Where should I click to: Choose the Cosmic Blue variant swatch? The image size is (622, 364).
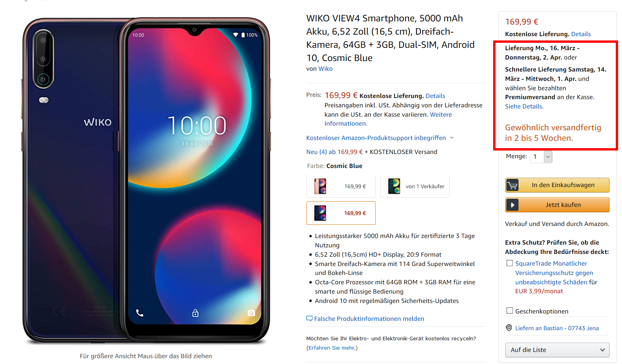341,213
